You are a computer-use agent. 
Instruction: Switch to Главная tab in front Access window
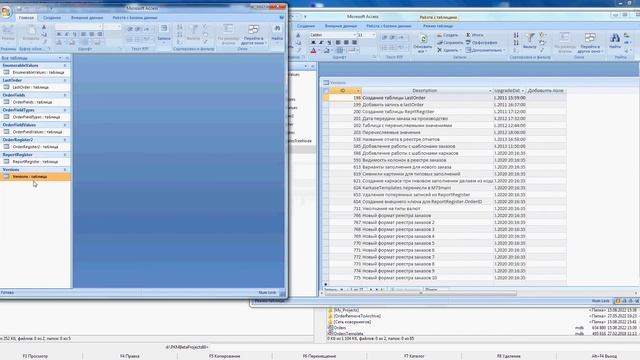(26, 18)
